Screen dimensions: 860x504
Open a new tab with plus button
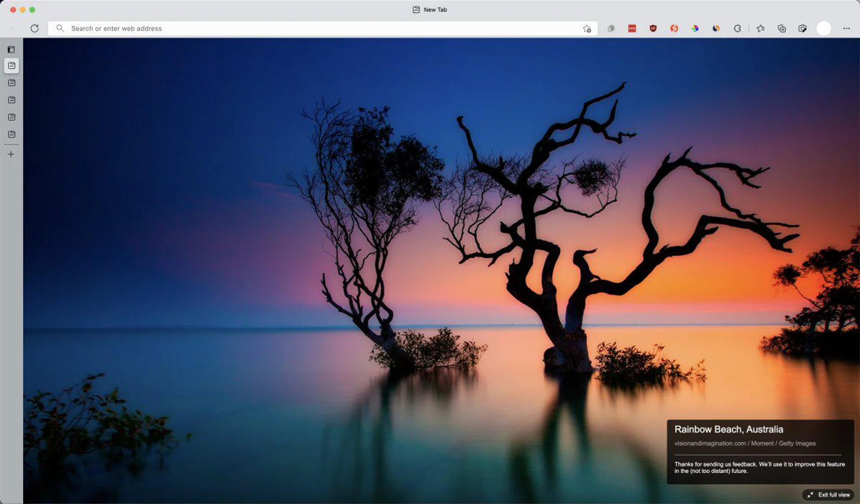tap(11, 154)
